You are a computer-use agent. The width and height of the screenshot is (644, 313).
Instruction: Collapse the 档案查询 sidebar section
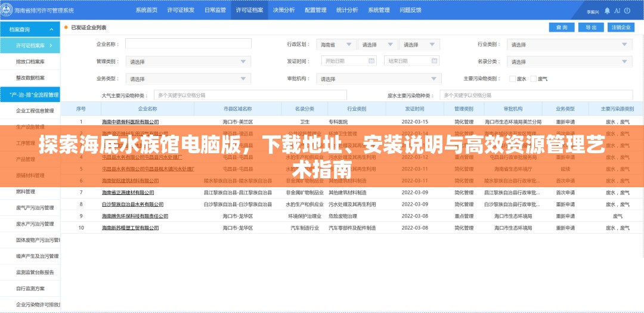[51, 30]
